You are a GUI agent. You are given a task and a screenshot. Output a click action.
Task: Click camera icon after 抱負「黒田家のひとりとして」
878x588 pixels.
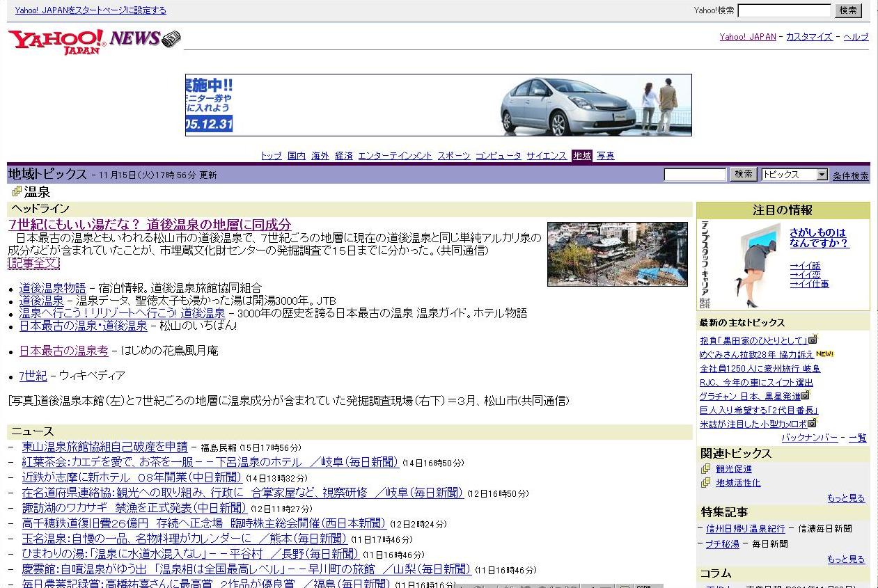(x=813, y=340)
